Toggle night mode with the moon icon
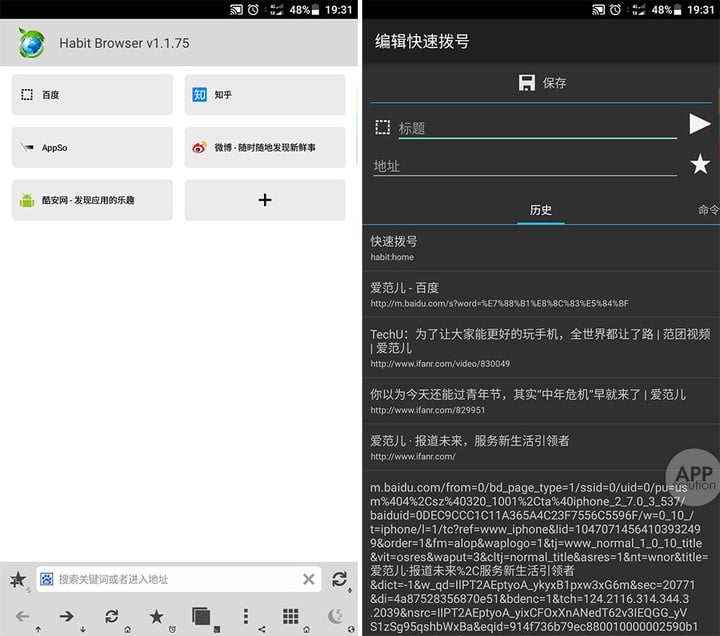The image size is (720, 636). [x=335, y=616]
